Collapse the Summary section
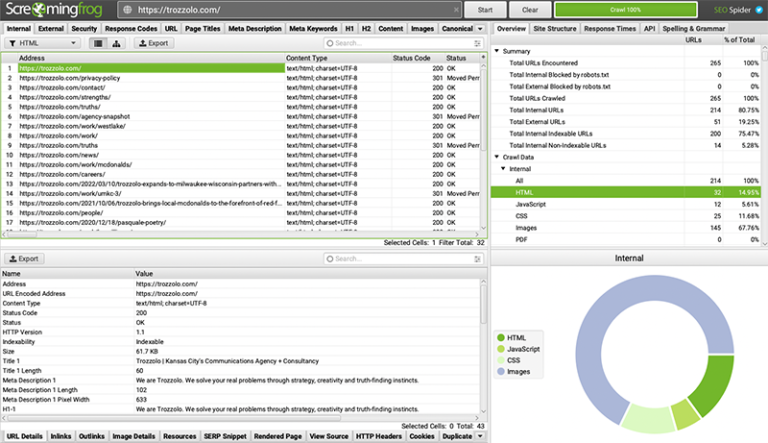Image resolution: width=768 pixels, height=443 pixels. tap(498, 51)
